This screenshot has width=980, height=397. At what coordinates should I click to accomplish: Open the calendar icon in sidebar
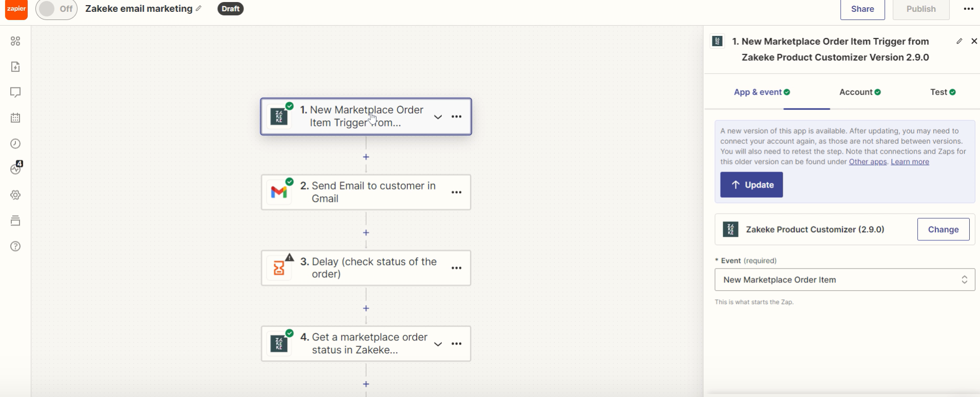tap(15, 118)
